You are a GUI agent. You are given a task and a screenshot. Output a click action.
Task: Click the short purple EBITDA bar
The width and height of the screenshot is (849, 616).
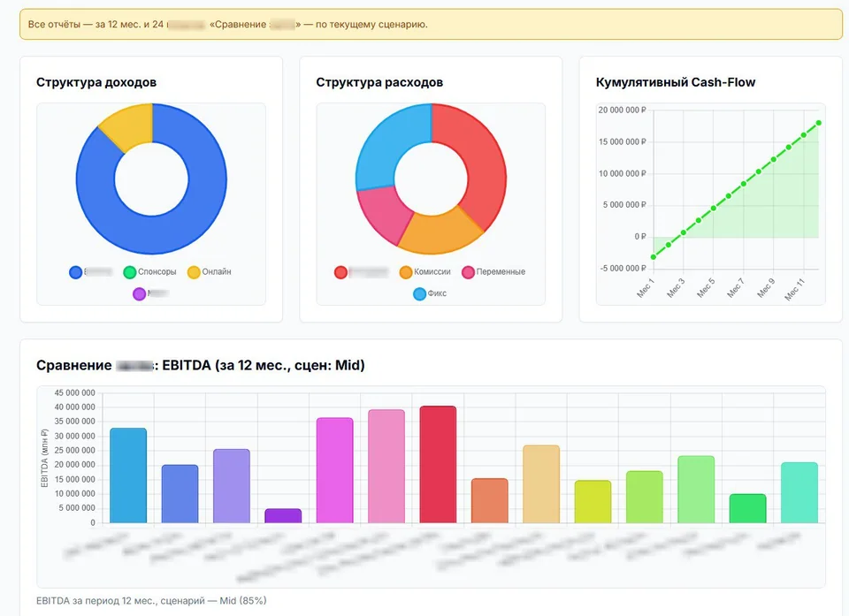coord(283,516)
